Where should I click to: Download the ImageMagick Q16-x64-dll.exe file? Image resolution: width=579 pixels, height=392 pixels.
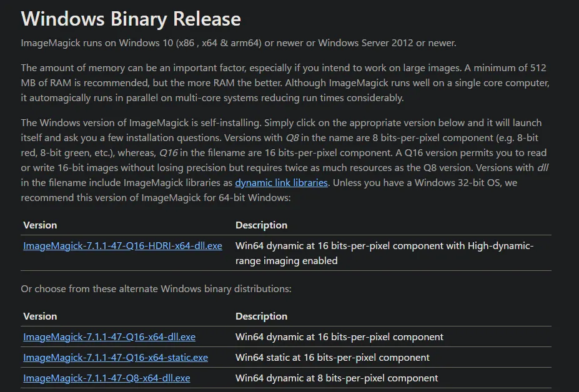[109, 337]
